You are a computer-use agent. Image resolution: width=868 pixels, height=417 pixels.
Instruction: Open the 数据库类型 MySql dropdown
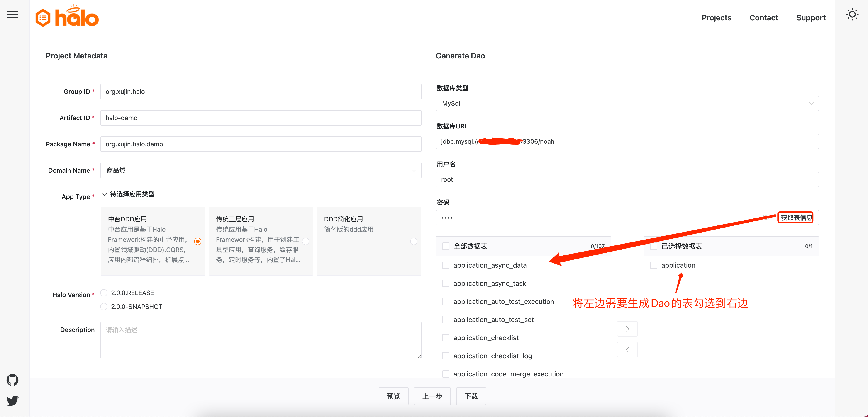627,103
